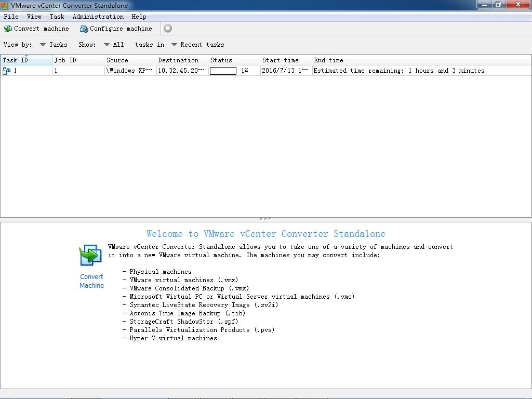Click the Configure machine toolbar icon
The width and height of the screenshot is (532, 399).
click(84, 29)
